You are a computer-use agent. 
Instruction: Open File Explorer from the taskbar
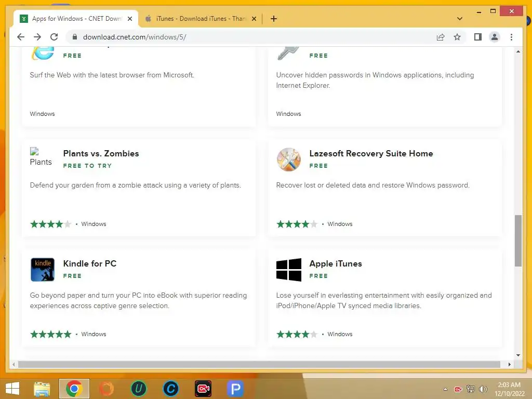(42, 389)
